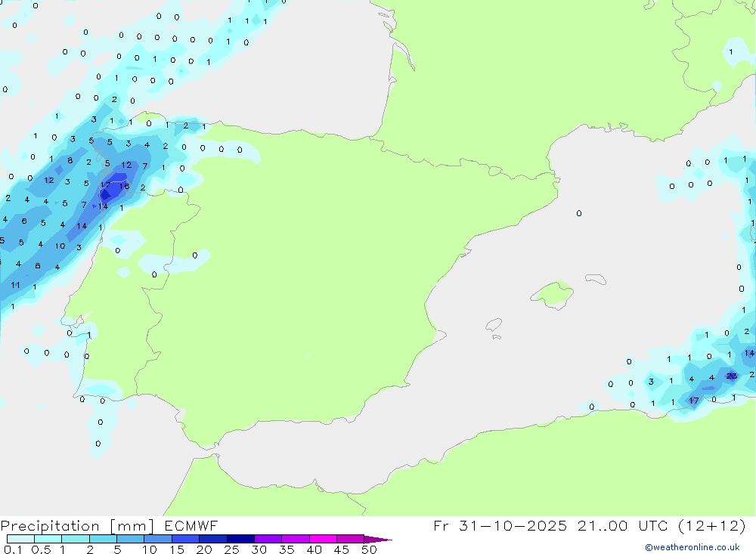The image size is (756, 554).
Task: Select the ECMWF model label
Action: 191,526
